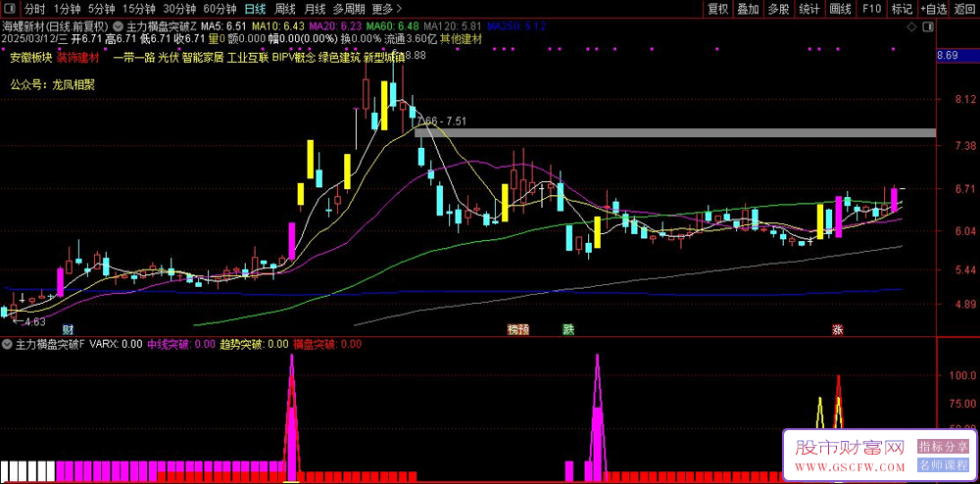
Task: Click the red 涨 event marker
Action: (837, 330)
